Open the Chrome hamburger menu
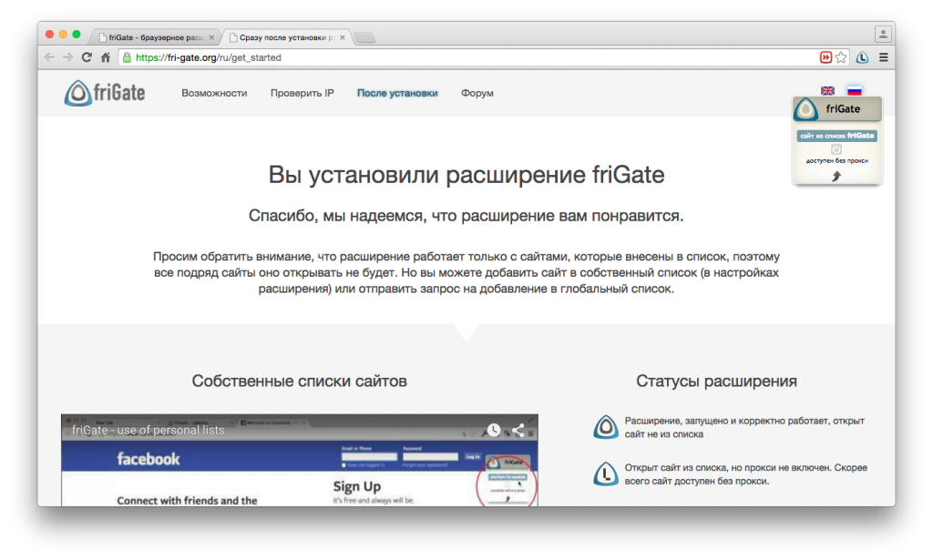Screen dimensions: 933x560 coord(884,57)
